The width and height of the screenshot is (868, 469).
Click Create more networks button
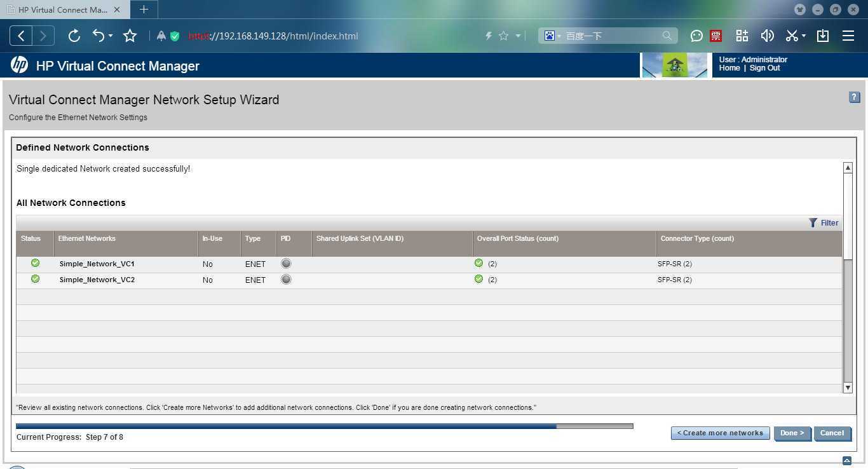(720, 433)
